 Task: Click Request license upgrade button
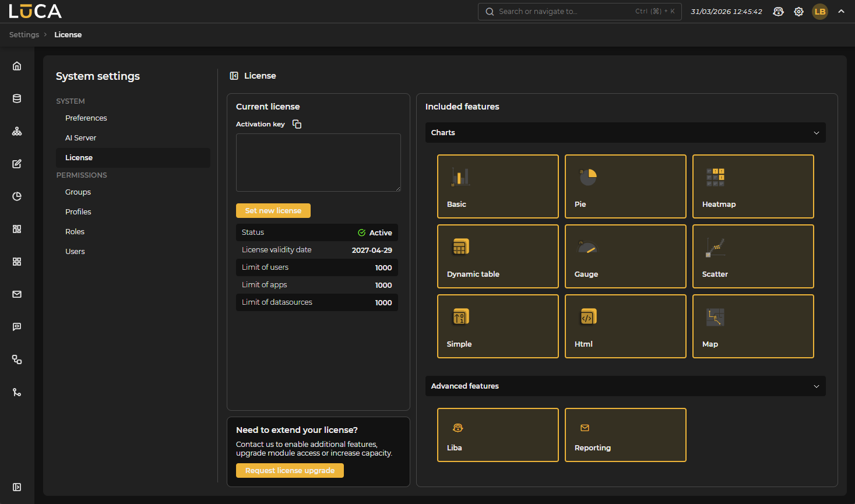click(290, 471)
